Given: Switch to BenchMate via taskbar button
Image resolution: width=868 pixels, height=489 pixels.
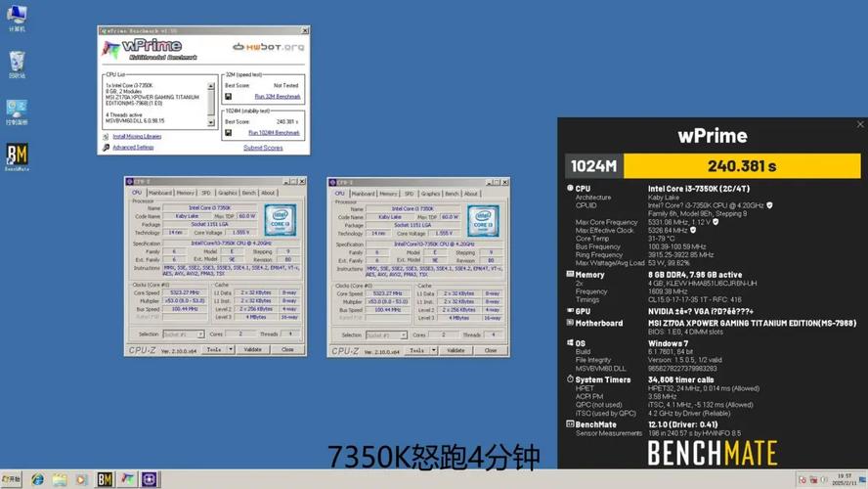Looking at the screenshot, I should click(x=105, y=479).
